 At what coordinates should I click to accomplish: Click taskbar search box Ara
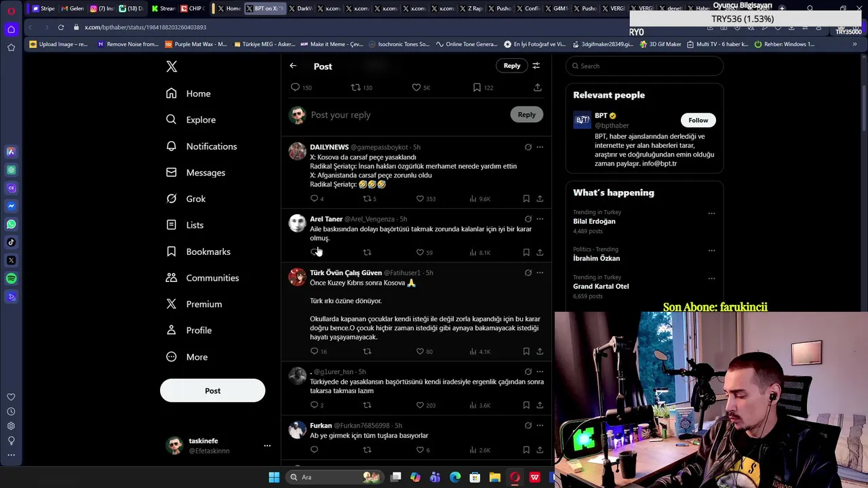click(x=334, y=477)
